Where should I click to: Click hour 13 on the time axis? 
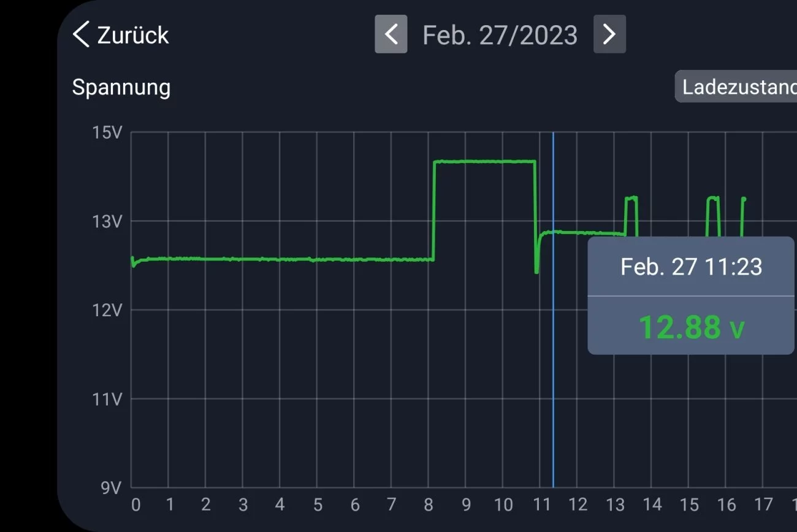pyautogui.click(x=615, y=505)
